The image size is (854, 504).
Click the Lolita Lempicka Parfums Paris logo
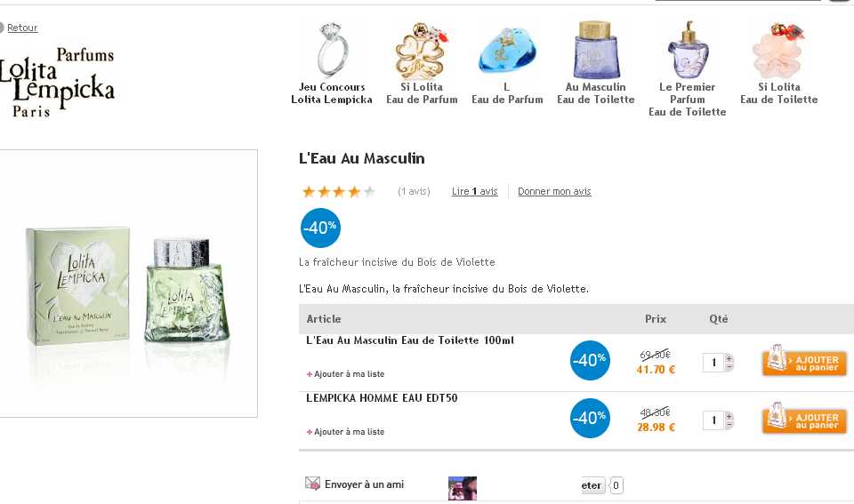(x=59, y=82)
